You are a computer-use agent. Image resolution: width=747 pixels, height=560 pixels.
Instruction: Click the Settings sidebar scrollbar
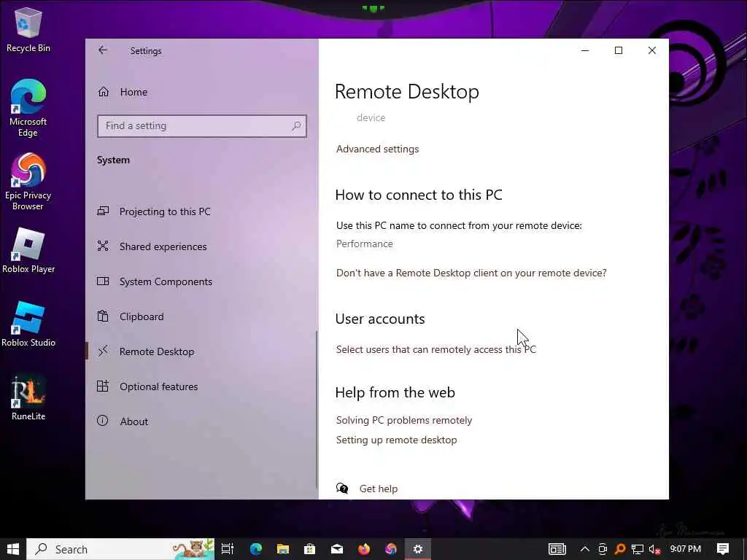pyautogui.click(x=317, y=410)
